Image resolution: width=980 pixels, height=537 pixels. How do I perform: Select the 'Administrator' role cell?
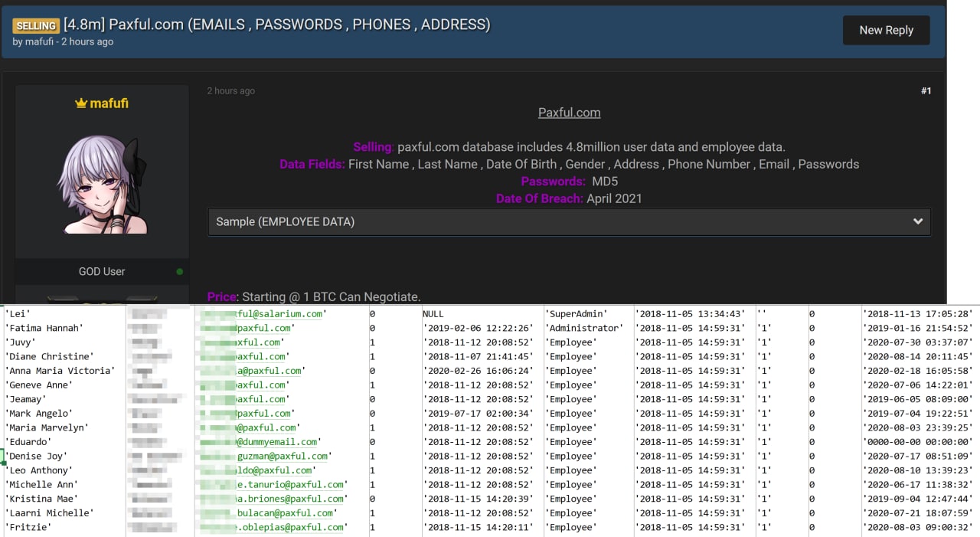click(x=583, y=328)
